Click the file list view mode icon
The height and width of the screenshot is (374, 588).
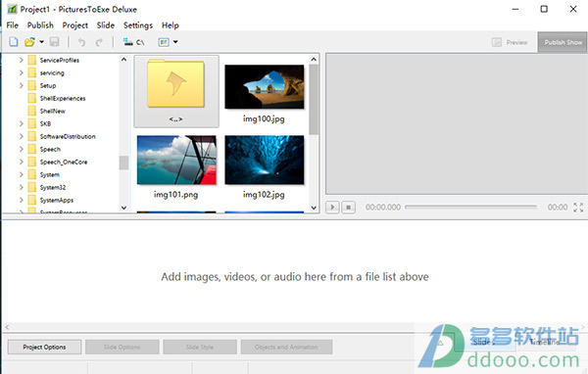164,42
